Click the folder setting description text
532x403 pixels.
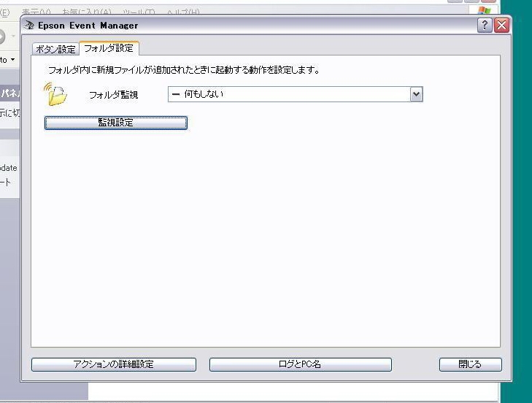184,70
